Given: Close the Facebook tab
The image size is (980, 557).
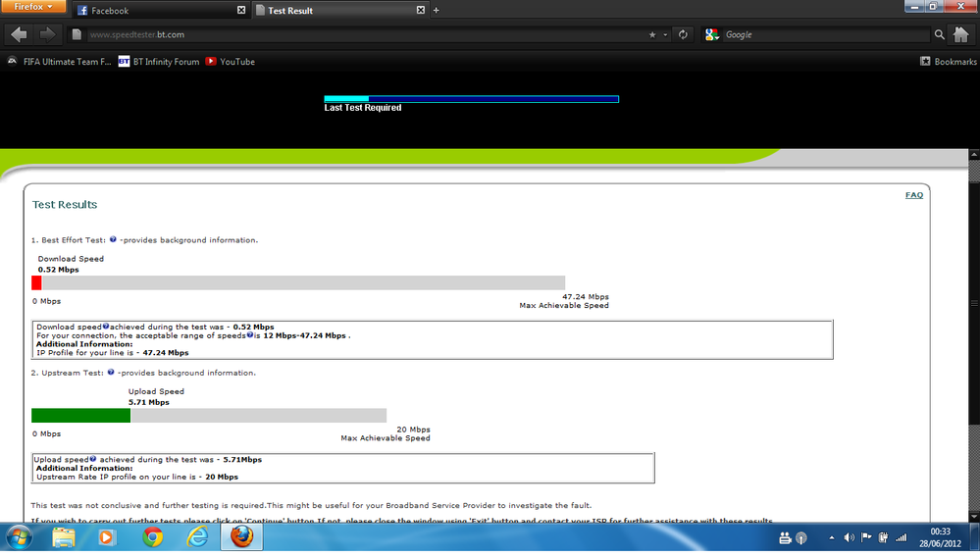Looking at the screenshot, I should pos(241,10).
